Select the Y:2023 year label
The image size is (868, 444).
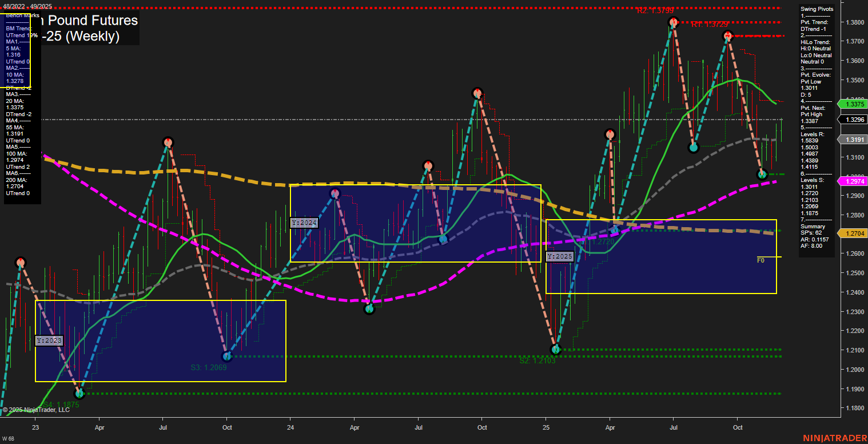pyautogui.click(x=49, y=340)
